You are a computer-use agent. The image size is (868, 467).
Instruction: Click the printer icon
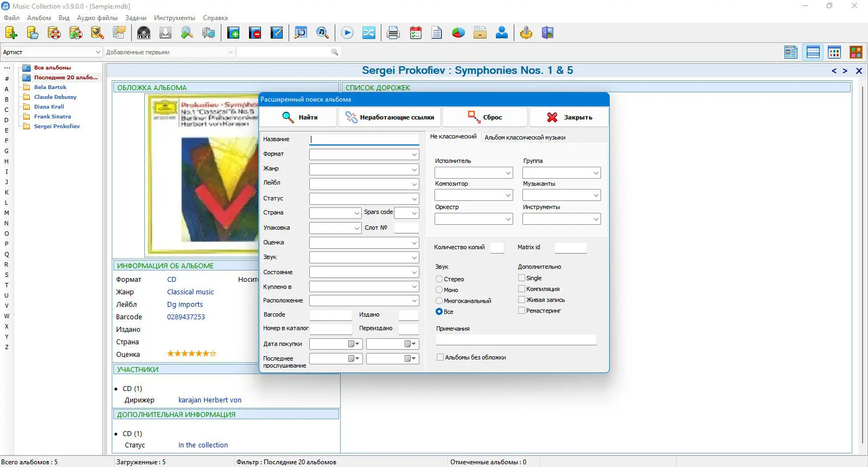tap(393, 33)
